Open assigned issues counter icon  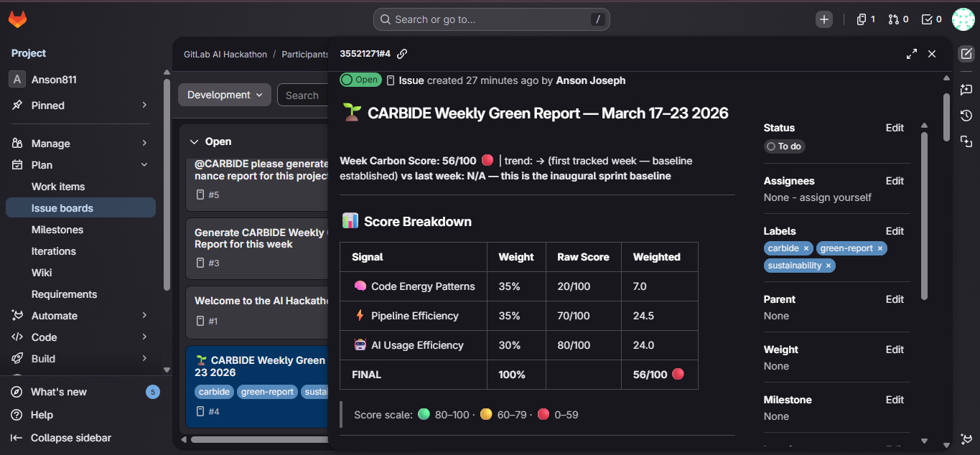tap(866, 19)
